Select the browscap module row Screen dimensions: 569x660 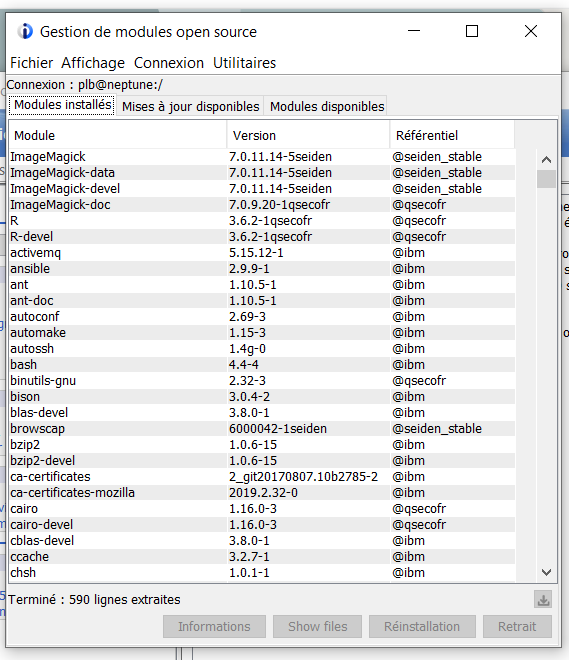pos(262,428)
